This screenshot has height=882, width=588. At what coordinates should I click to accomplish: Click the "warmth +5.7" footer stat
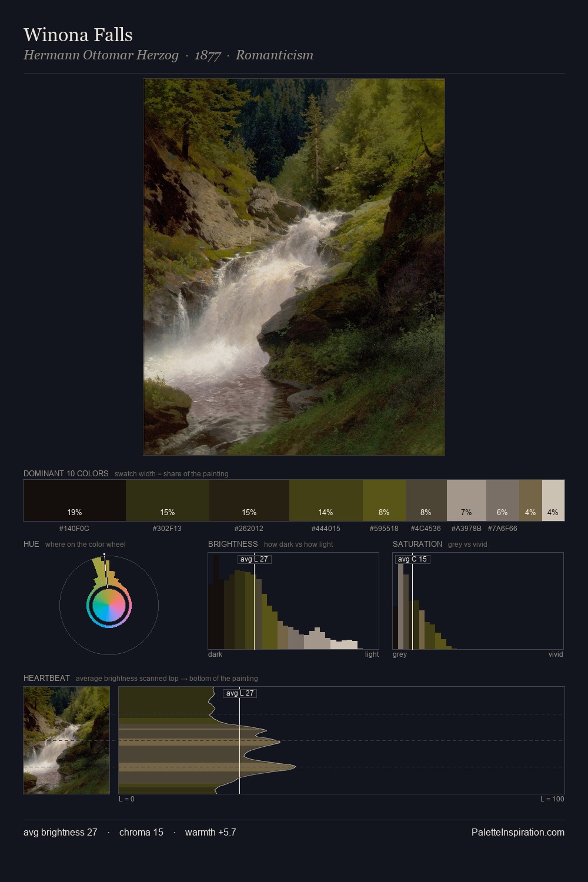pyautogui.click(x=211, y=832)
